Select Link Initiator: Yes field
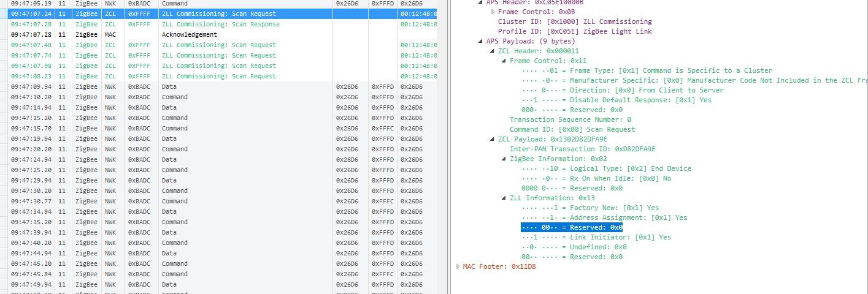 pos(596,237)
